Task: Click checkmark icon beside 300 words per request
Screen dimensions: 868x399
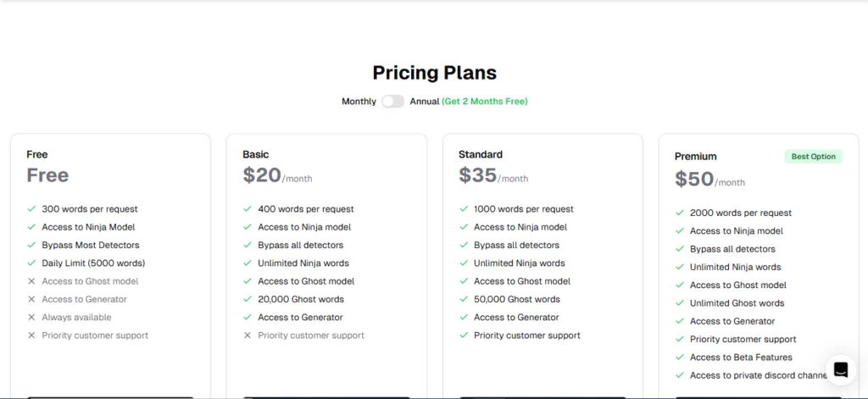Action: point(31,209)
